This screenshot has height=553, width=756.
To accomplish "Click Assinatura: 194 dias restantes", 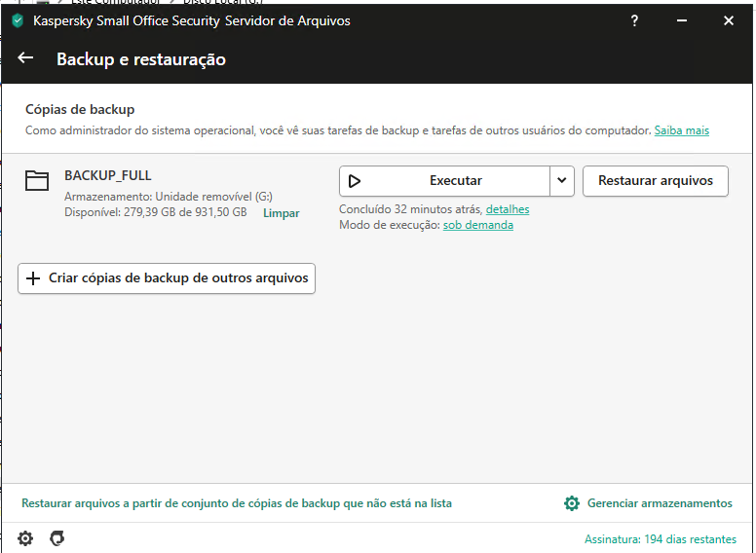I will click(661, 539).
